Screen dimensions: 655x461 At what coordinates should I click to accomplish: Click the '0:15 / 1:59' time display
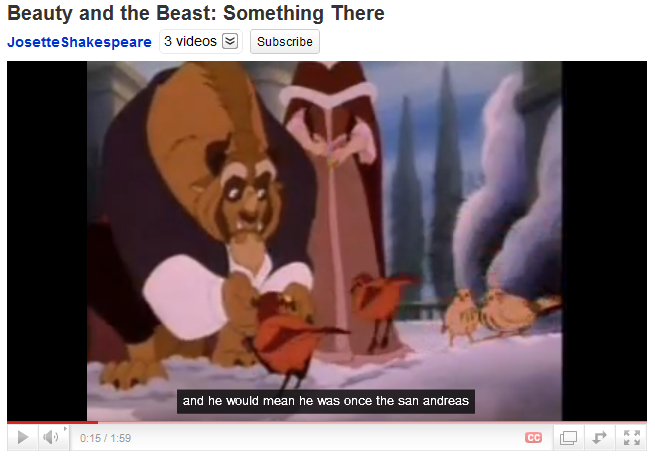click(105, 438)
